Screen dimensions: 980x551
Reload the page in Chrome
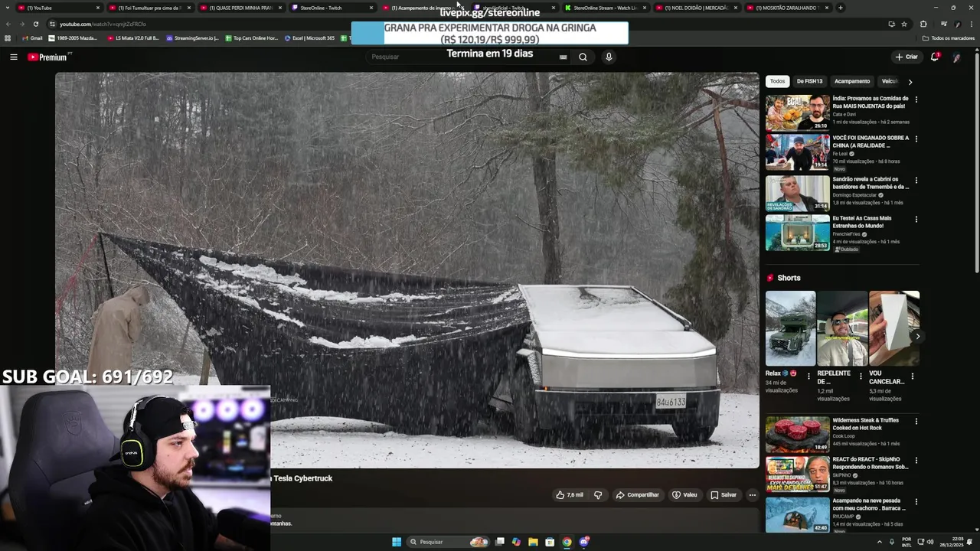35,24
